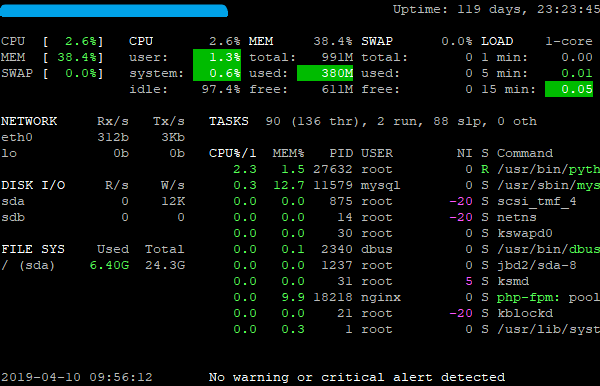Select the php-fpm pool process
Image resolution: width=600 pixels, height=386 pixels.
click(x=416, y=298)
